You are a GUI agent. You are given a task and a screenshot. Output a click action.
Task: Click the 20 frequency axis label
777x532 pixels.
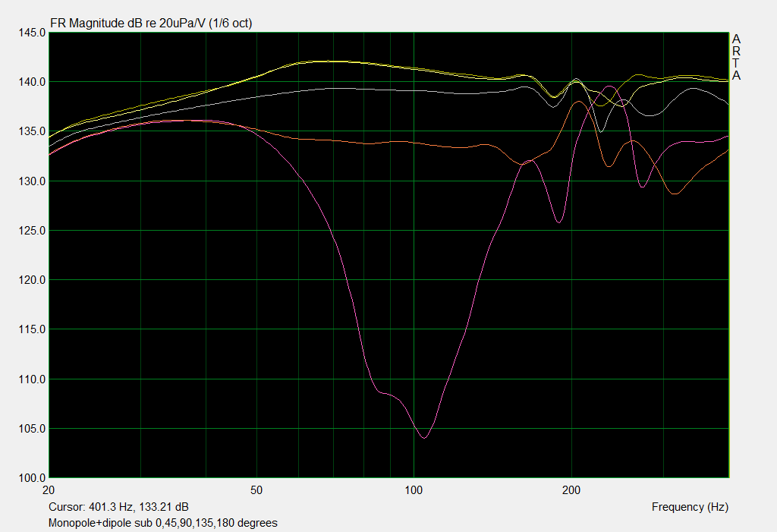click(49, 490)
